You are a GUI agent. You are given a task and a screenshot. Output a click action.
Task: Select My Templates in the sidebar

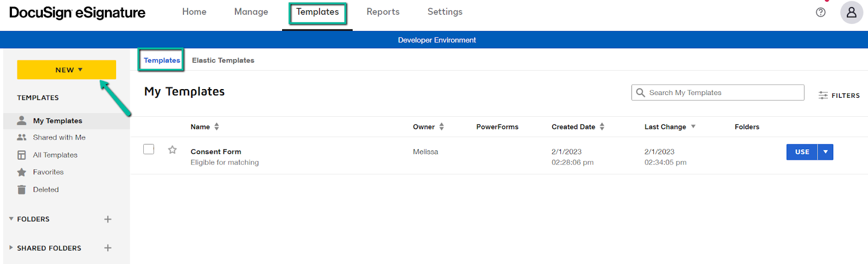click(x=58, y=121)
